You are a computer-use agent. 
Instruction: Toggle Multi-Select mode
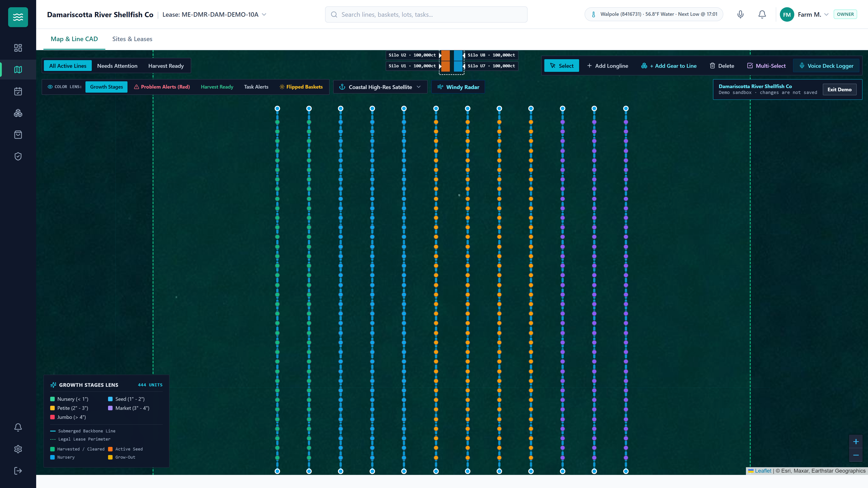pos(766,66)
